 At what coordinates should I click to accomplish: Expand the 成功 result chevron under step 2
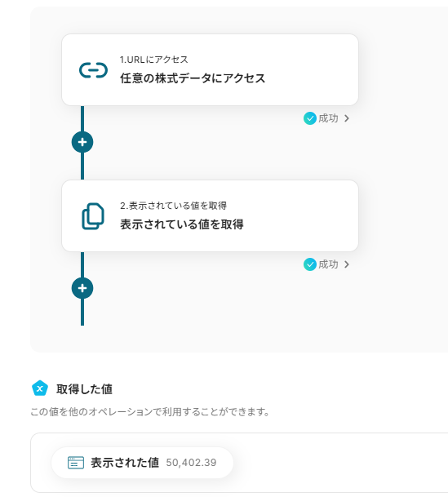point(347,264)
